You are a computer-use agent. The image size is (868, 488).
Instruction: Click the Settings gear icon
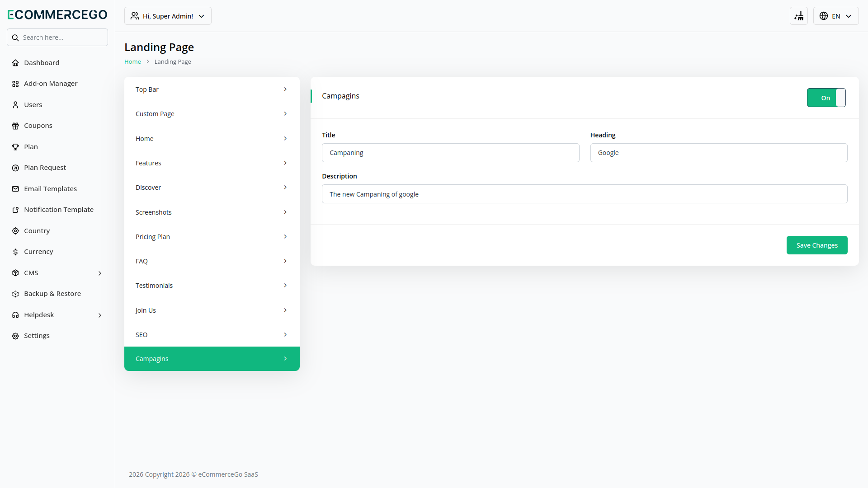[15, 336]
